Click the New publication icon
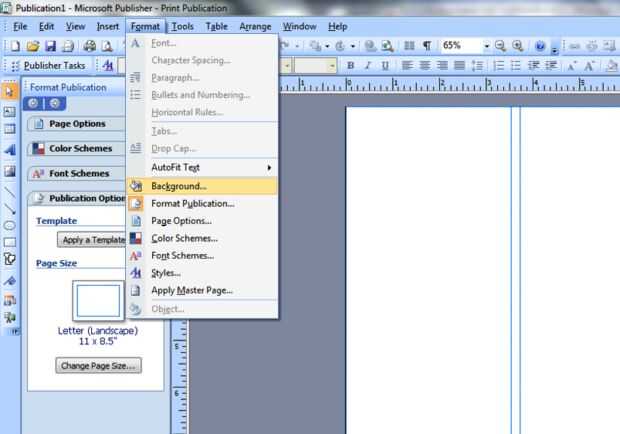 (15, 46)
